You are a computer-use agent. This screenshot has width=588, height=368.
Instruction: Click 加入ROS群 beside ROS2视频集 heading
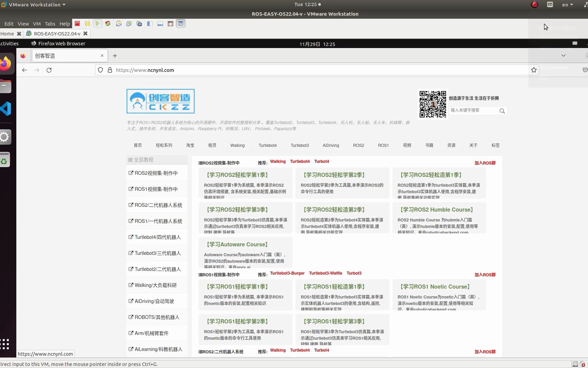(x=485, y=163)
